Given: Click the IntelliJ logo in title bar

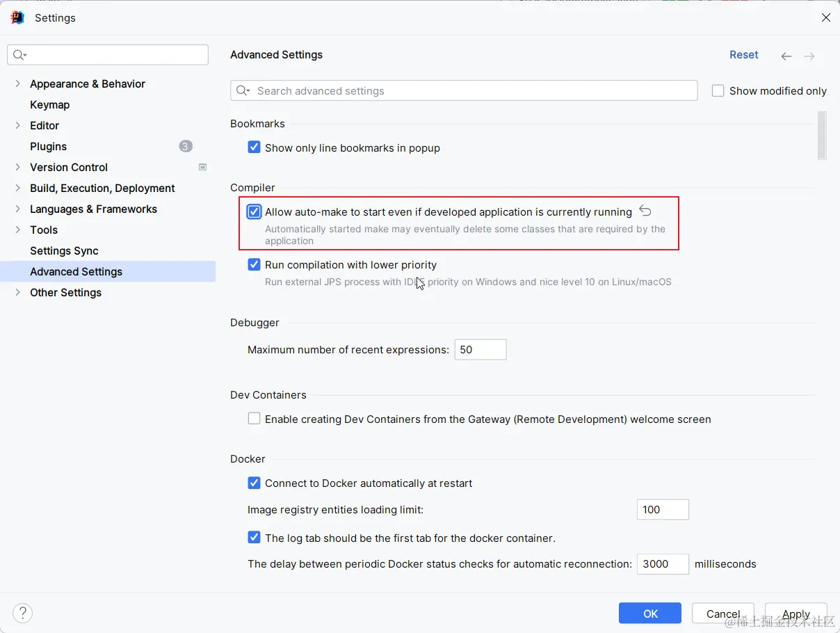Looking at the screenshot, I should [x=17, y=17].
